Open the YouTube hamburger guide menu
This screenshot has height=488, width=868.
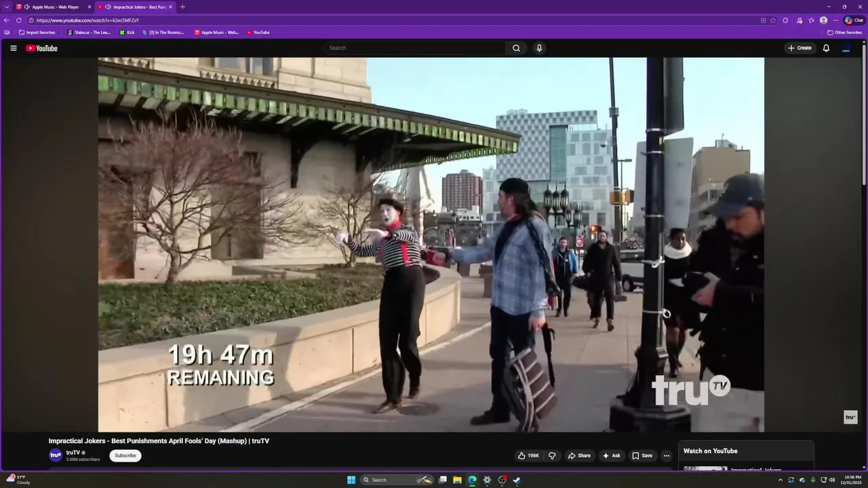click(13, 48)
